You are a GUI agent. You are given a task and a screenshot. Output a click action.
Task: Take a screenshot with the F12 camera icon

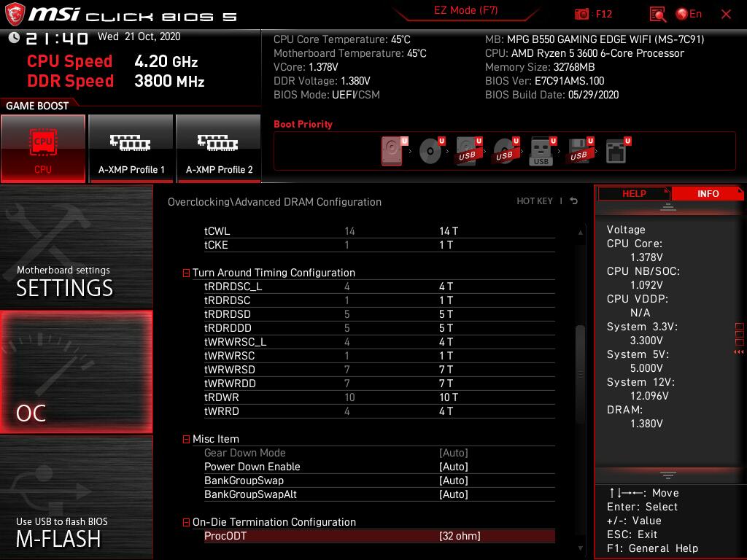pos(581,15)
